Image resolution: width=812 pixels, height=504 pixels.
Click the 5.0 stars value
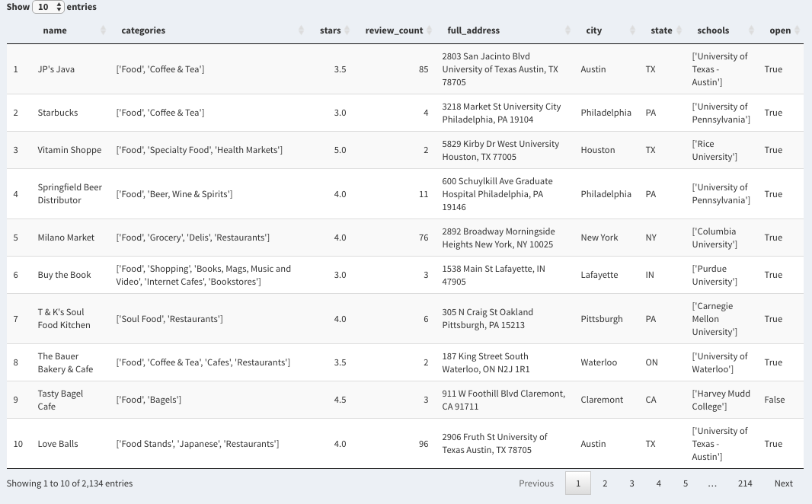340,150
